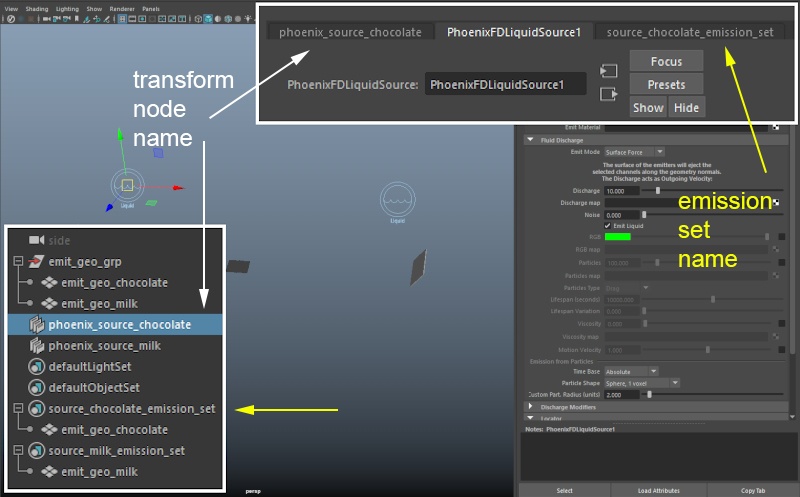The height and width of the screenshot is (497, 800).
Task: Click the attribute panel scrollbar down arrow
Action: tap(792, 416)
